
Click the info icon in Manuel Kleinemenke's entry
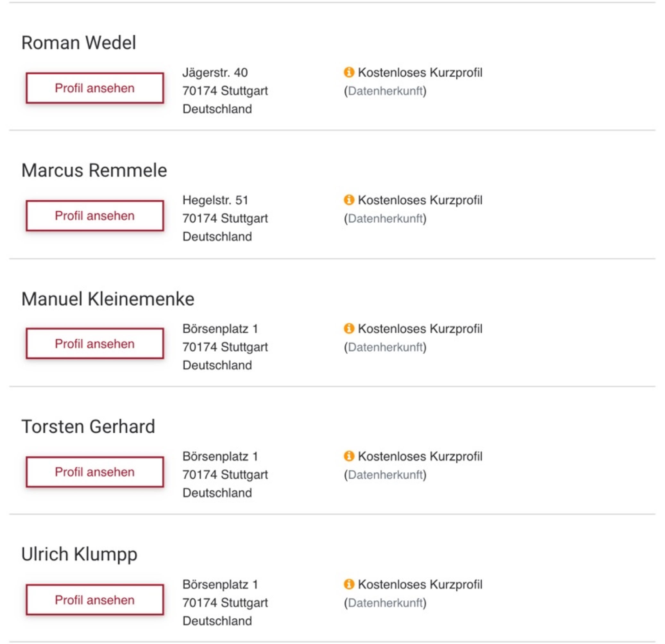point(349,328)
